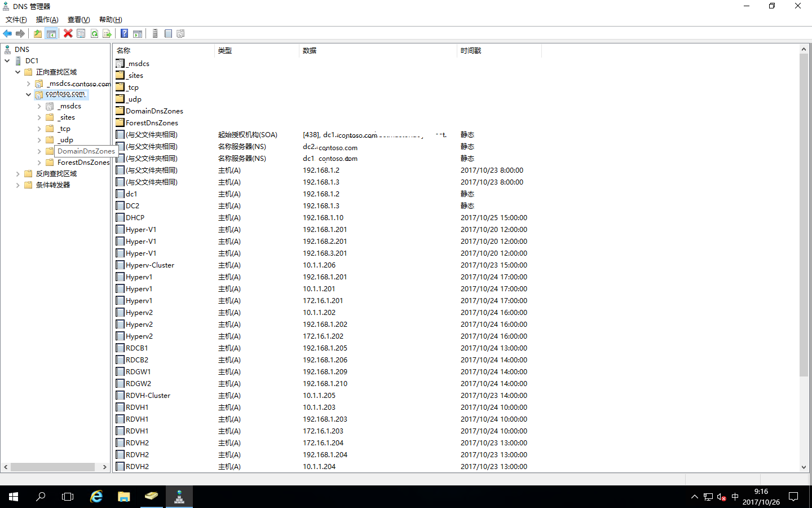
Task: Click the vertical scrollbar up arrow
Action: pyautogui.click(x=804, y=50)
